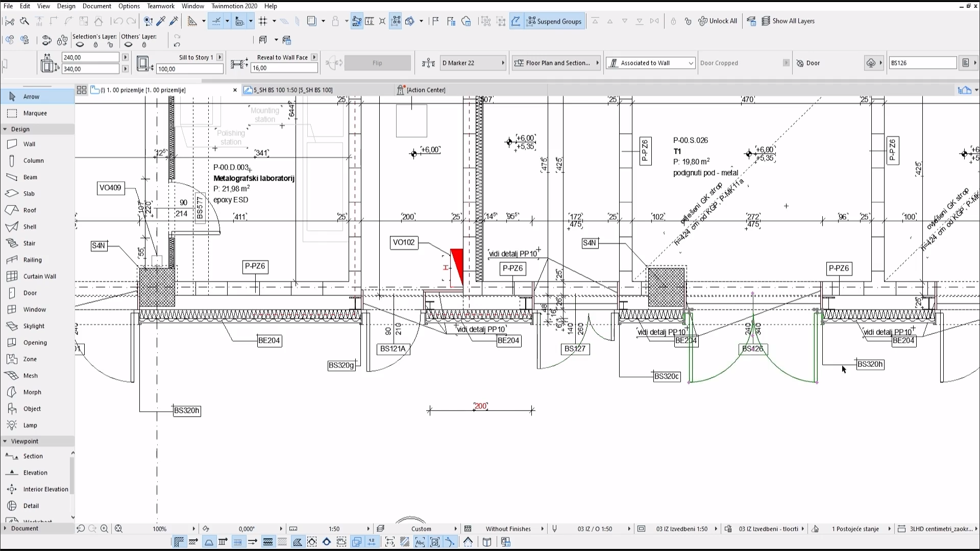Viewport: 980px width, 551px height.
Task: Toggle grid snap icon
Action: [263, 21]
